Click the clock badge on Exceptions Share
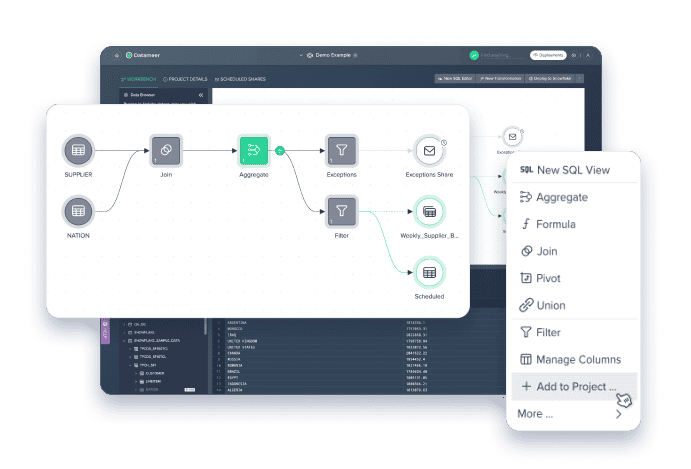 pos(444,143)
